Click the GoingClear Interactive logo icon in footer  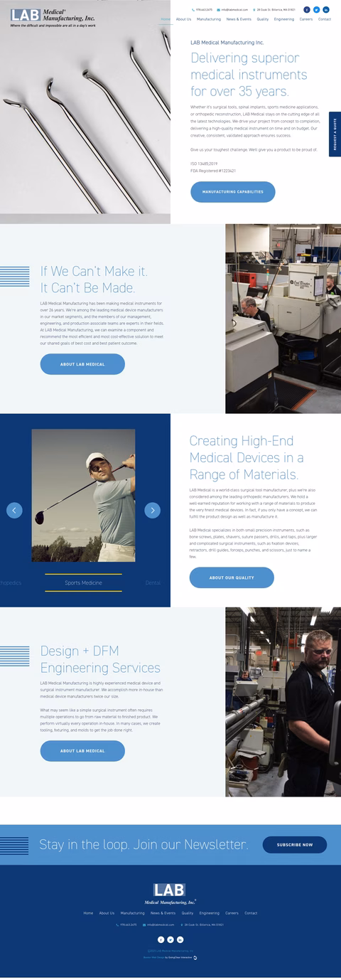[195, 957]
